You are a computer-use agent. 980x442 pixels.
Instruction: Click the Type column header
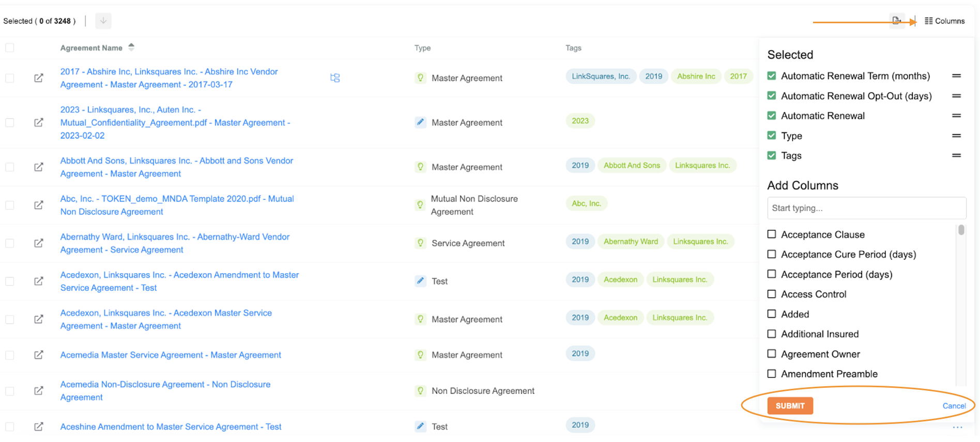pos(422,48)
